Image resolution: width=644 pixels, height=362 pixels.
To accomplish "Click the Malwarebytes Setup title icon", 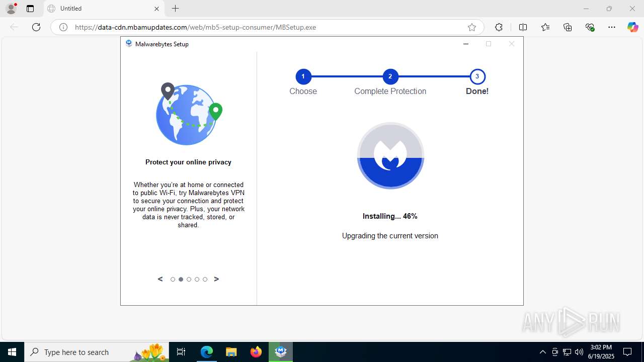I will point(129,44).
